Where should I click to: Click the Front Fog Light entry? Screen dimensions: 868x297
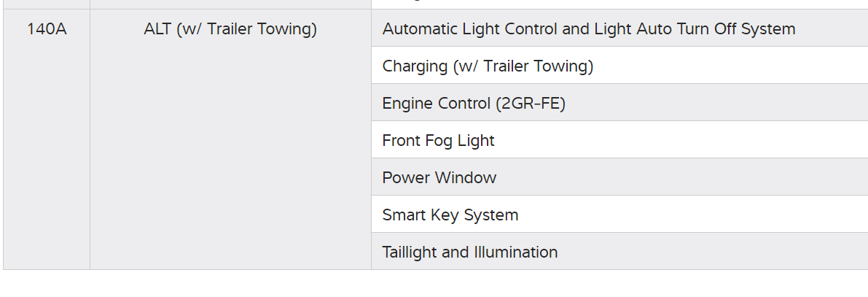438,141
